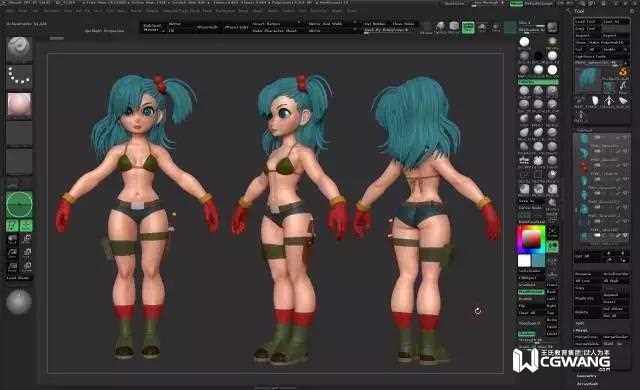Click the orange star tool icon
The width and height of the screenshot is (640, 390).
click(623, 72)
